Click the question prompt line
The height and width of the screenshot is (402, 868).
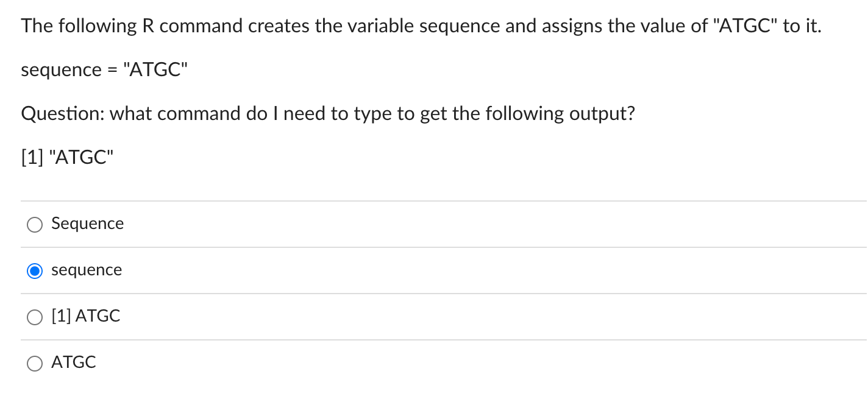(x=328, y=114)
